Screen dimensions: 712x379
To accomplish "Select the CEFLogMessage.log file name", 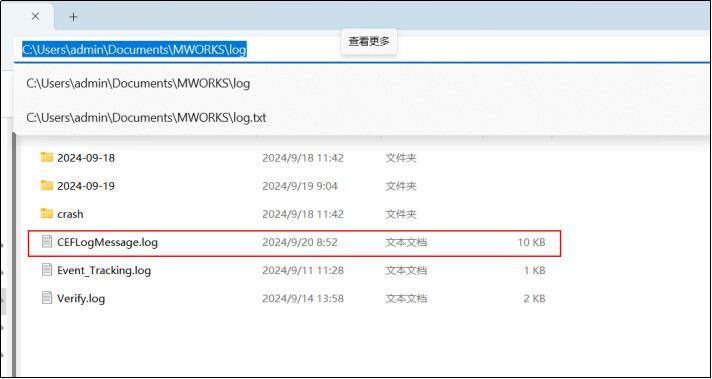I will tap(108, 242).
